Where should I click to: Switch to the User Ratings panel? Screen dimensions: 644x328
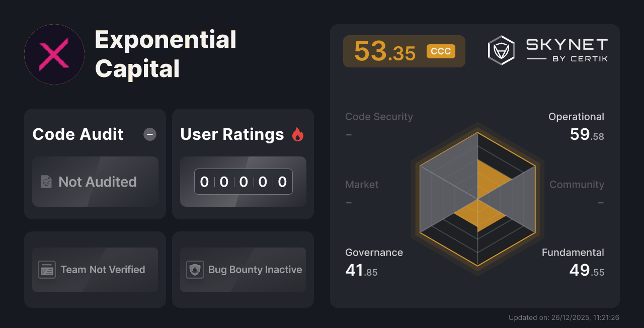pos(232,134)
